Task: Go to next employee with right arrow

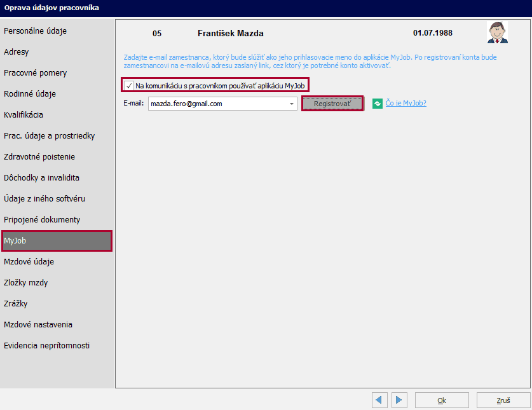Action: (x=399, y=400)
